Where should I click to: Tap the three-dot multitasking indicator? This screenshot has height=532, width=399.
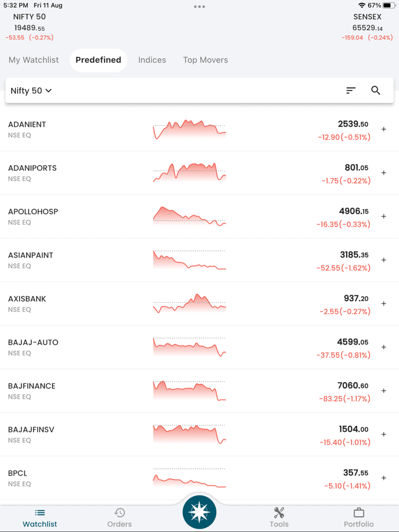point(199,7)
